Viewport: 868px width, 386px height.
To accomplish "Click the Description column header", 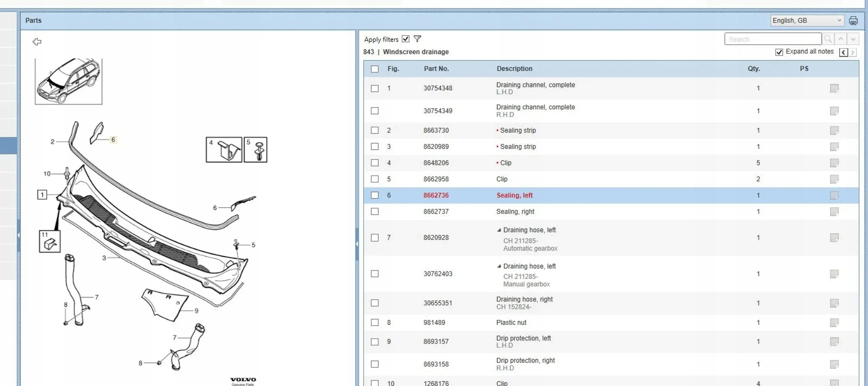I will point(514,69).
